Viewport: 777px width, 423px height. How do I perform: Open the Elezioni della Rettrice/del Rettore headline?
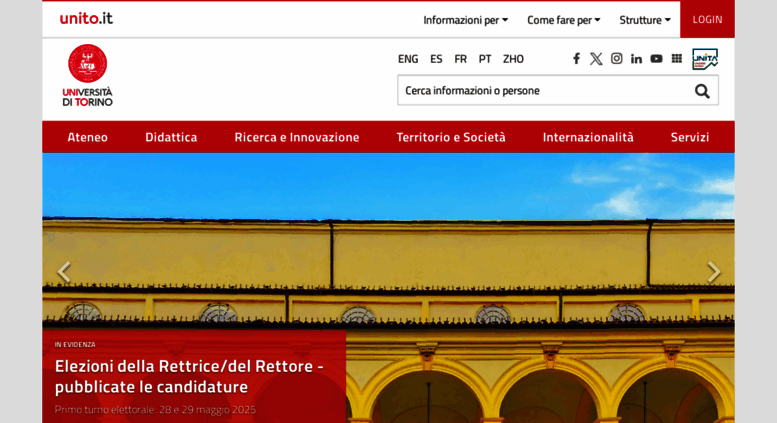pos(189,376)
